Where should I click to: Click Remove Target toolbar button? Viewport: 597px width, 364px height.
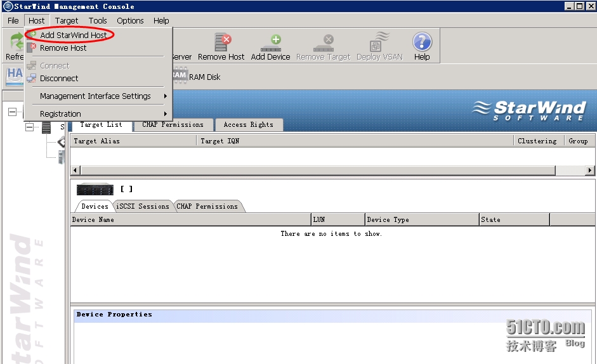pos(324,46)
